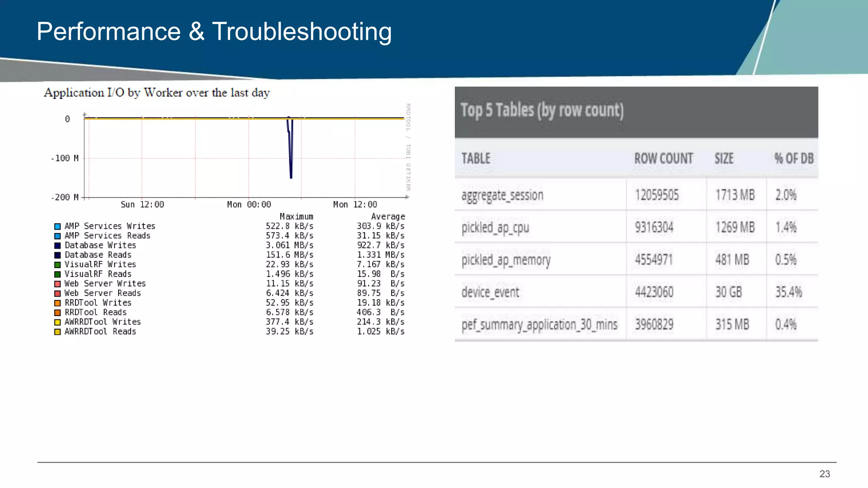Click the Mon 12:00 axis label
The image size is (868, 488).
point(355,205)
